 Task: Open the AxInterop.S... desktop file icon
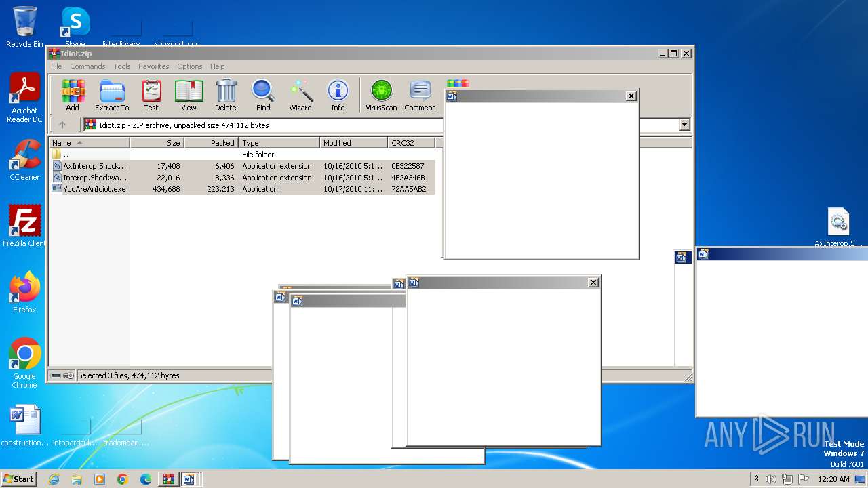point(839,228)
